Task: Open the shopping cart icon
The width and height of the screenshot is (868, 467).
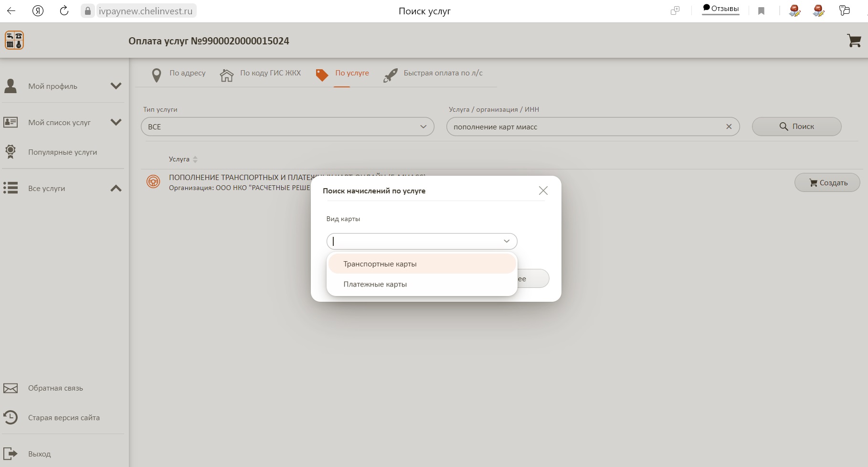Action: click(854, 41)
